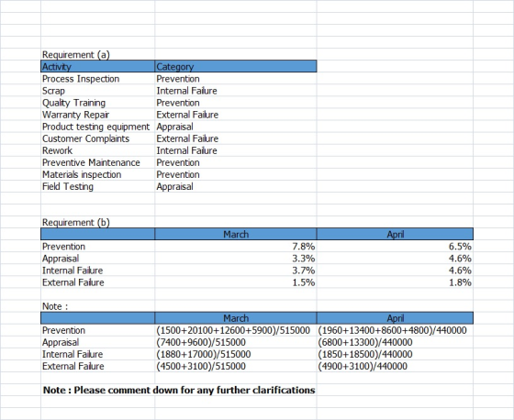
Task: Select the Appraisal category beside Field Testing
Action: (x=236, y=186)
